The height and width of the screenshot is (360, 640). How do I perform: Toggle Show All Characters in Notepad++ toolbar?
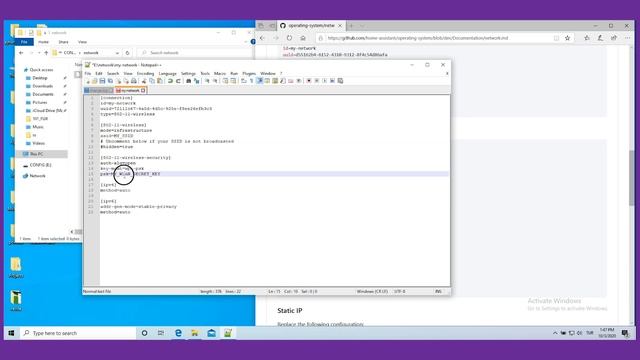click(x=252, y=81)
